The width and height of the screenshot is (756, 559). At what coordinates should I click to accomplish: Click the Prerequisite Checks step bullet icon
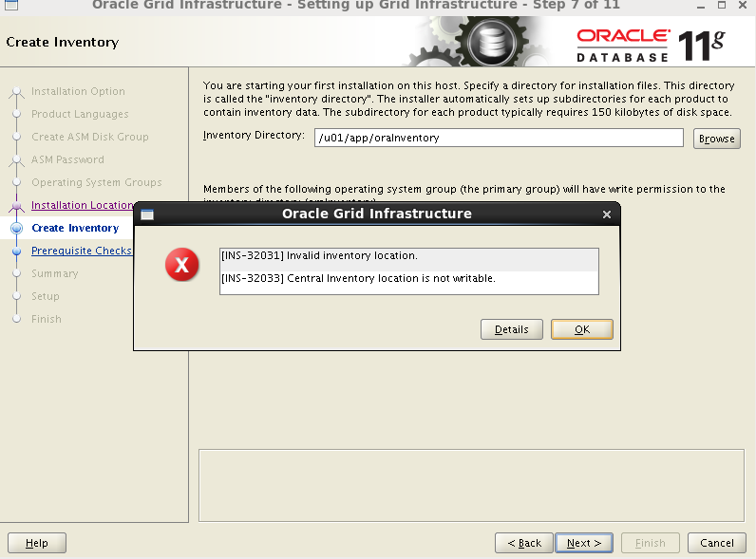17,251
